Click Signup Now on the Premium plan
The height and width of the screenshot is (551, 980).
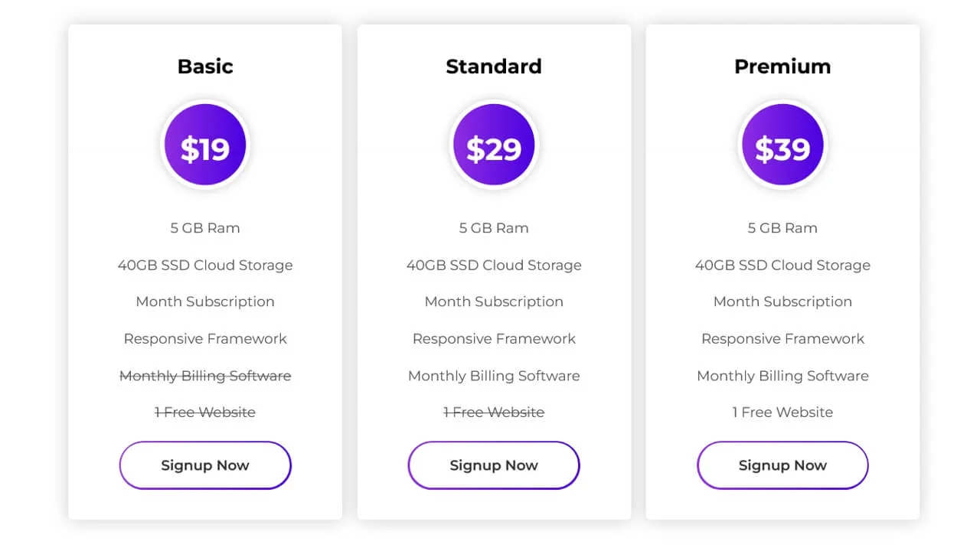click(x=782, y=465)
